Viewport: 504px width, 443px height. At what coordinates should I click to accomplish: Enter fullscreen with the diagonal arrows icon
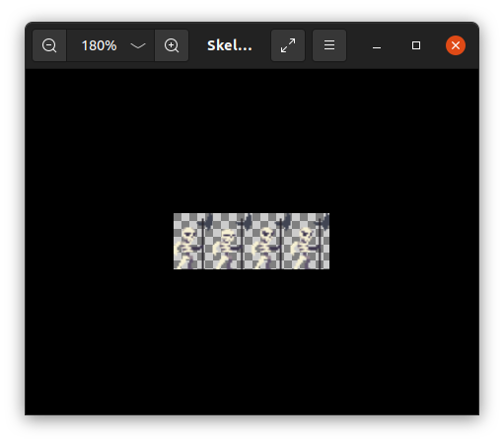click(288, 45)
